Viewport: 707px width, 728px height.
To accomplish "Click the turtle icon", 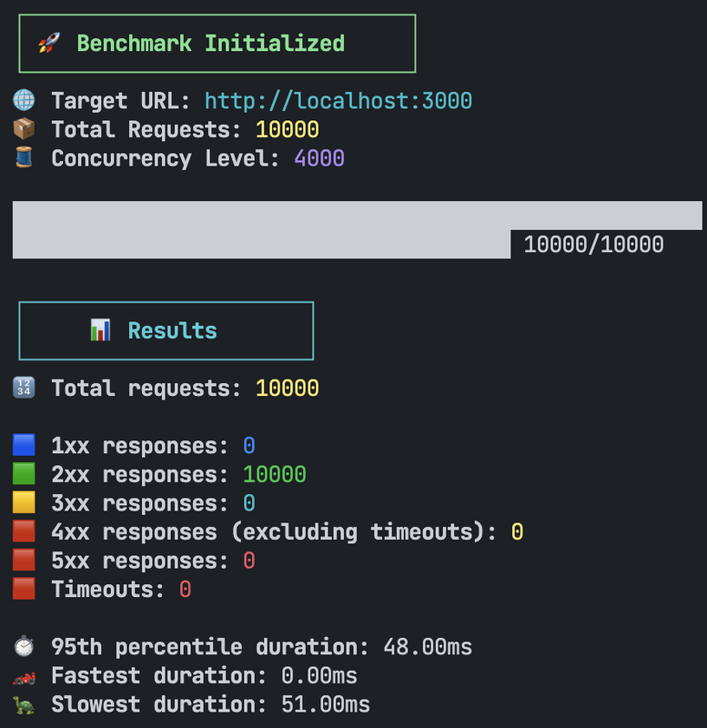I will tap(24, 704).
